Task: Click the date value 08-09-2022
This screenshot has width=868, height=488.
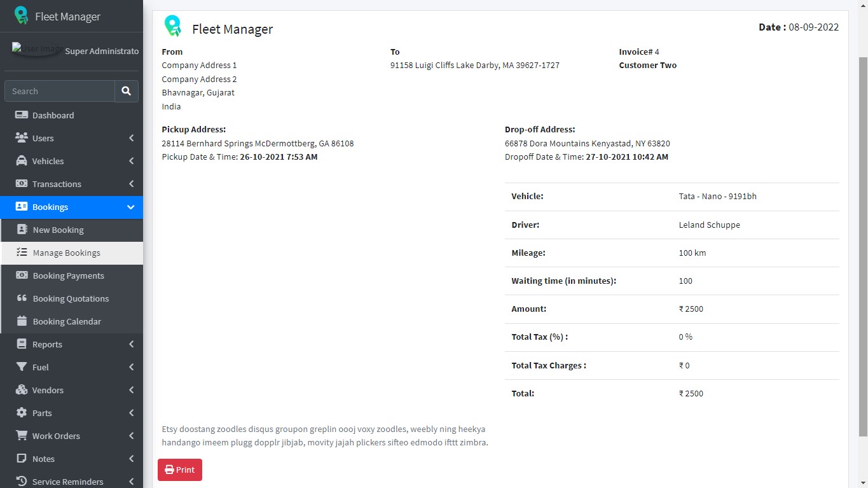Action: (813, 27)
